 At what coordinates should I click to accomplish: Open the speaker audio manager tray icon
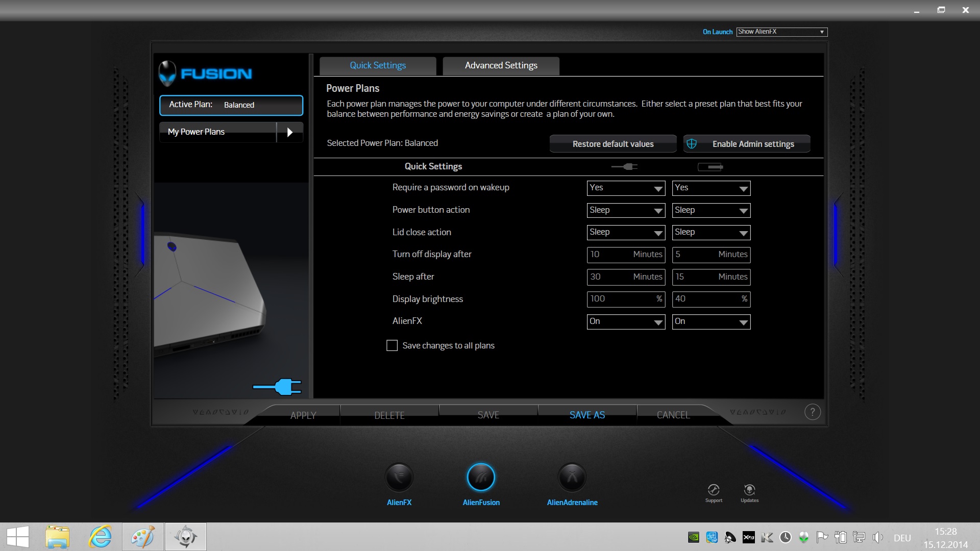(730, 537)
